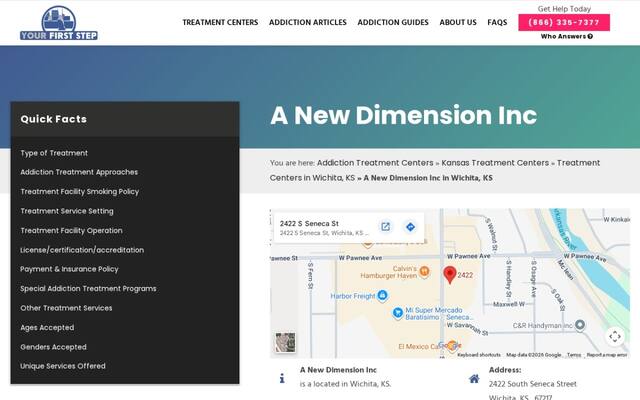Jump to Genders Accepted section
The width and height of the screenshot is (640, 400).
[53, 347]
